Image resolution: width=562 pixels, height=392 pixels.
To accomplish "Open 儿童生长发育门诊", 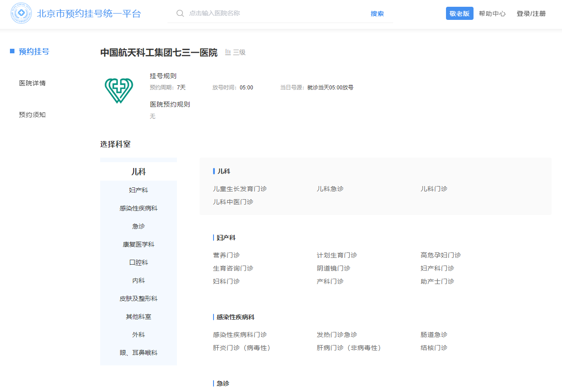I will point(240,189).
